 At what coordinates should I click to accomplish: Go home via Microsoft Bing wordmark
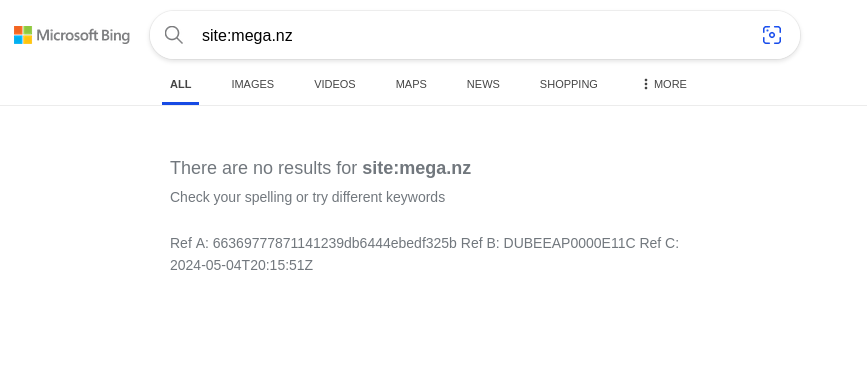point(83,36)
